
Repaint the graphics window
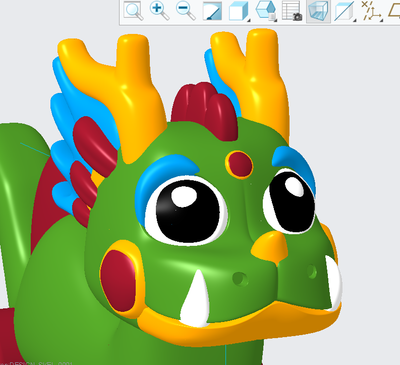[212, 11]
